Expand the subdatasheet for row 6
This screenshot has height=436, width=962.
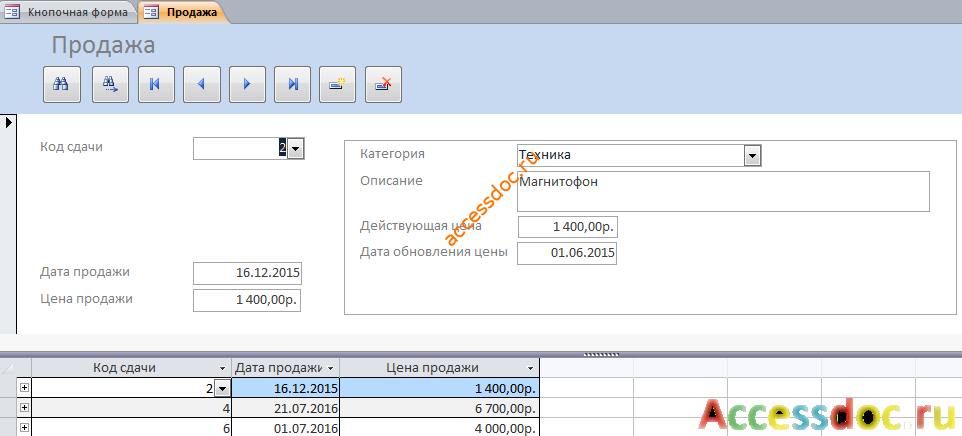pos(24,428)
